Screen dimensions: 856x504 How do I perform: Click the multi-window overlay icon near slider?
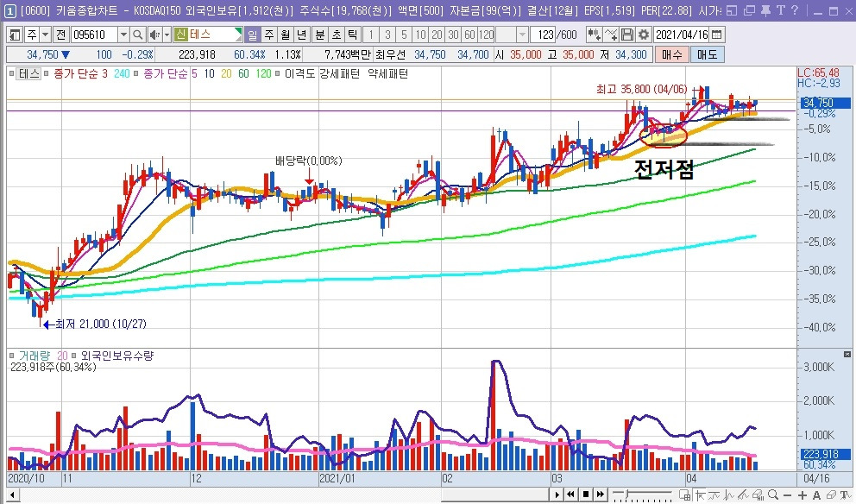[x=684, y=495]
